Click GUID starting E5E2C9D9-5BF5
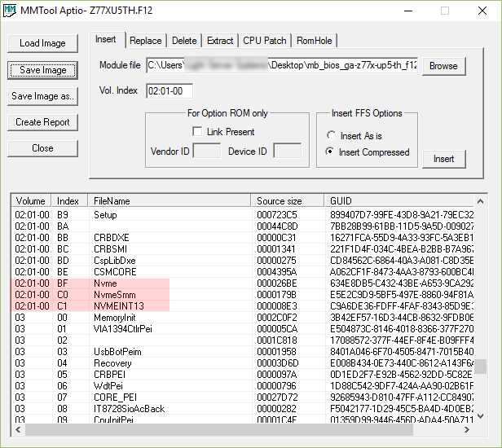 click(402, 295)
